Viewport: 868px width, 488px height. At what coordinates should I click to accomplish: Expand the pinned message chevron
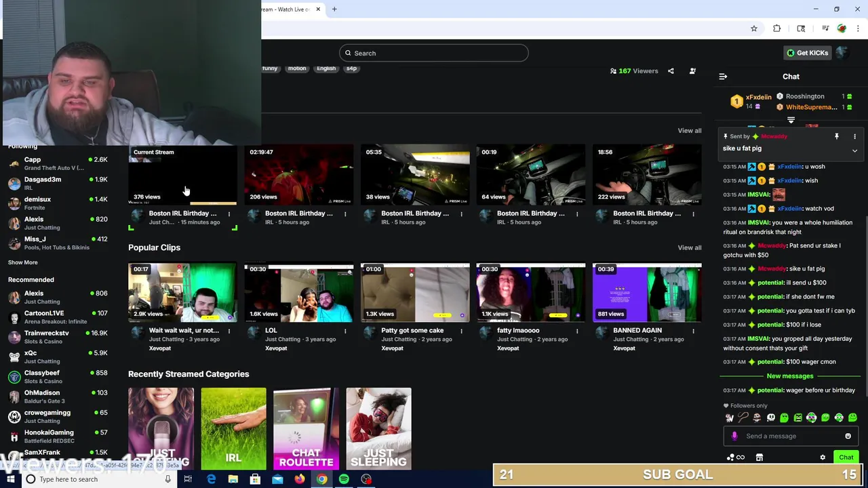854,150
